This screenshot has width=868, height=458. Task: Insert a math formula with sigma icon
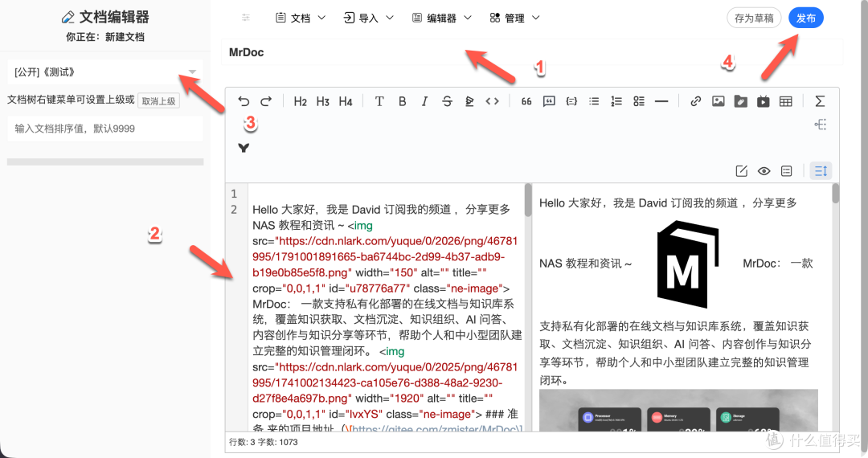(x=820, y=101)
